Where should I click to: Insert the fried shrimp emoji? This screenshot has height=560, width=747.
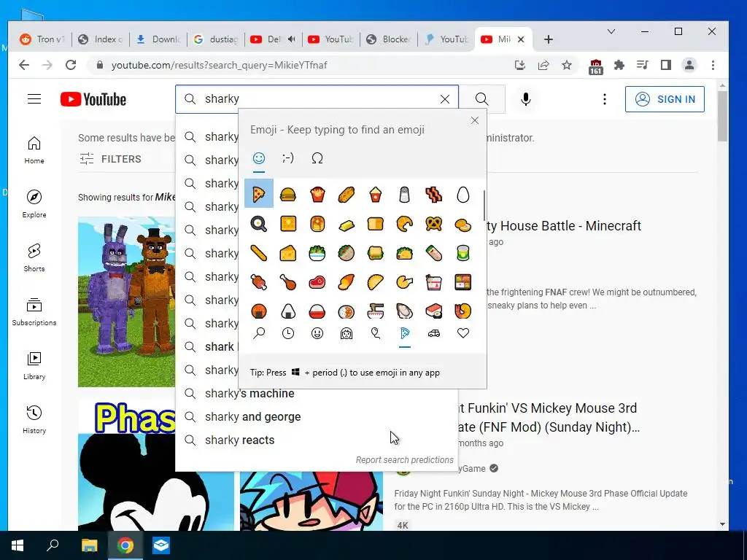(463, 311)
